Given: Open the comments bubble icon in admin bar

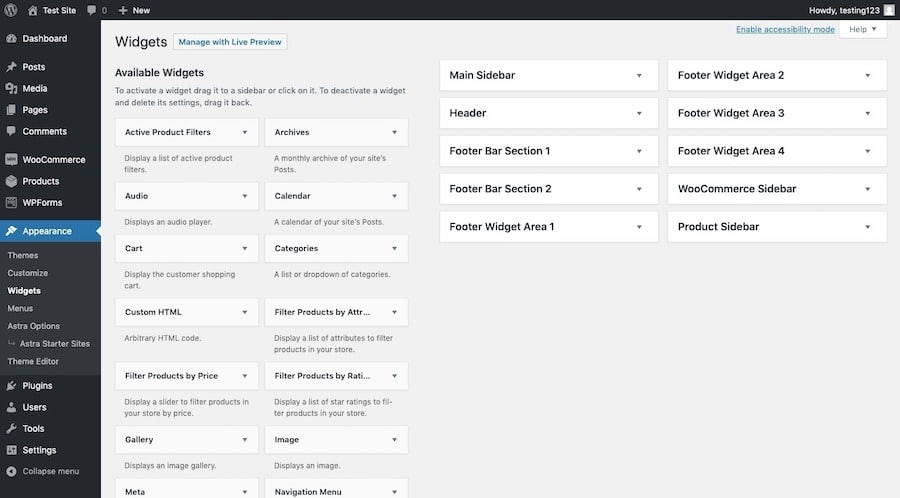Looking at the screenshot, I should tap(93, 10).
